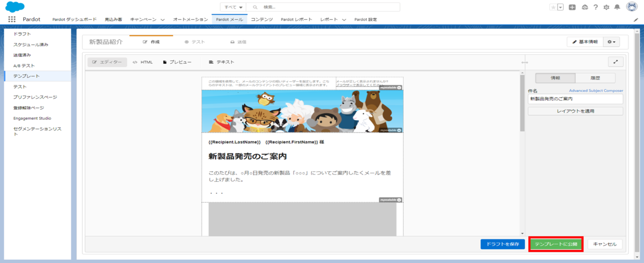Switch to the エディター view
The height and width of the screenshot is (263, 644).
click(107, 62)
